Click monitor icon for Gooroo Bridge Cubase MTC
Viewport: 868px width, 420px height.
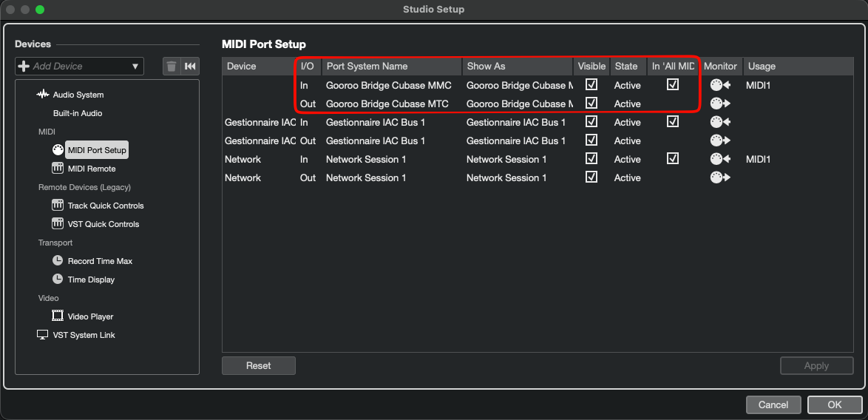720,104
